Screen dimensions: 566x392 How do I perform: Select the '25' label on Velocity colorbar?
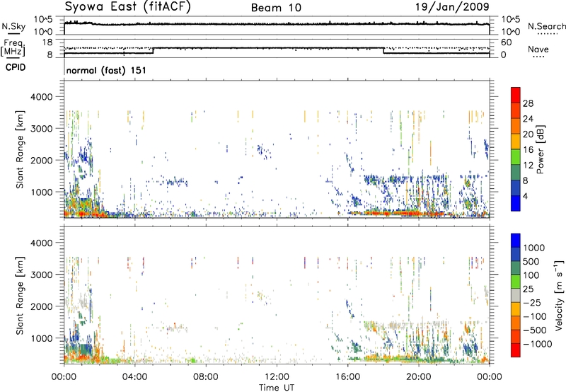(x=529, y=289)
